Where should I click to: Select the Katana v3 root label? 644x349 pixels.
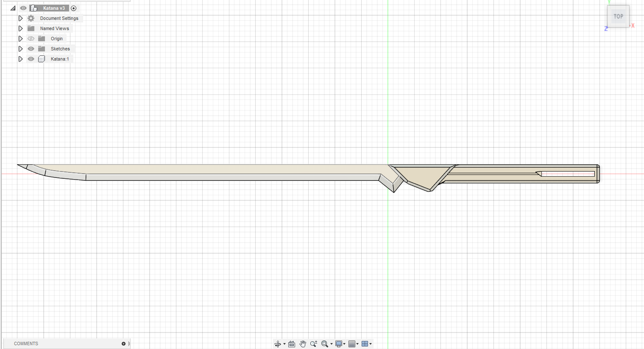pos(54,8)
